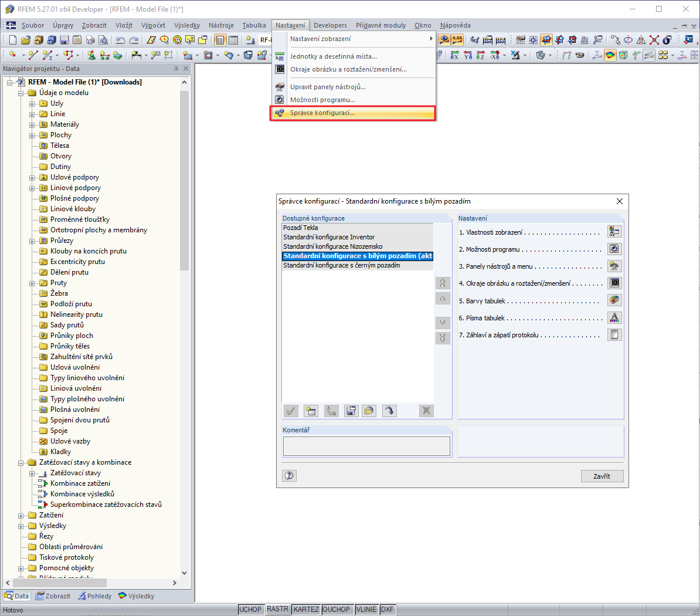Toggle RASTR in status bar

click(277, 610)
